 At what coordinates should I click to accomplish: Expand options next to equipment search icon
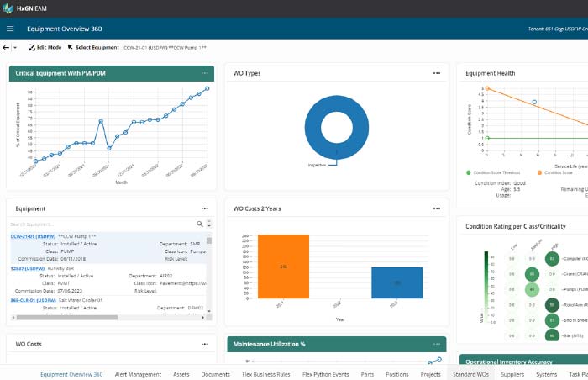tap(207, 224)
